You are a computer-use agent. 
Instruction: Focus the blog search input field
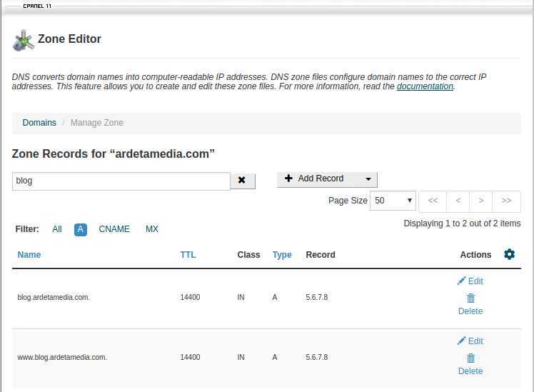(x=121, y=181)
